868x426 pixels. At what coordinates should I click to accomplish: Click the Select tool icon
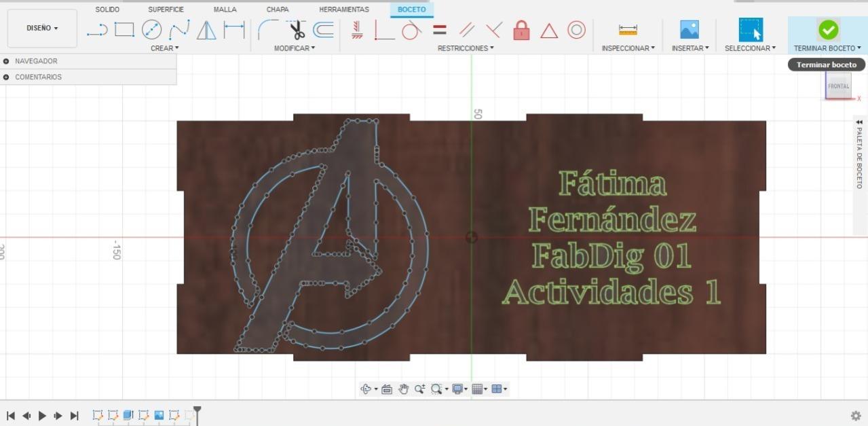coord(751,30)
